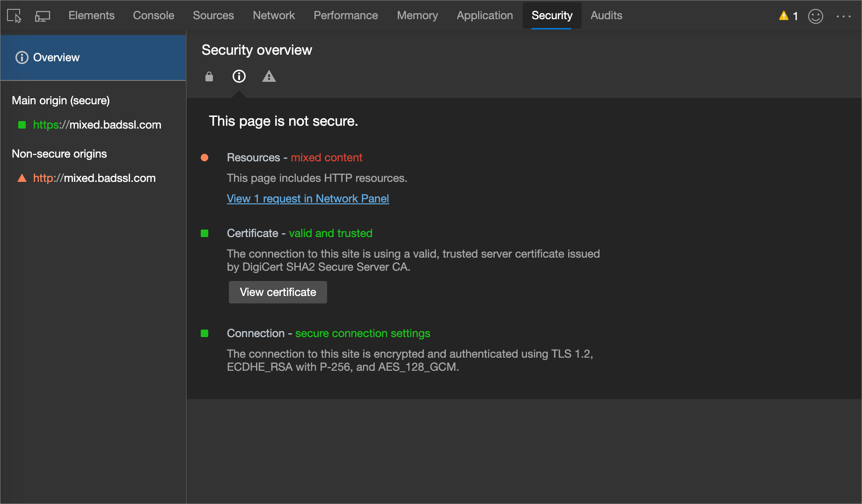Switch to the Memory tab
The height and width of the screenshot is (504, 862).
pyautogui.click(x=417, y=15)
